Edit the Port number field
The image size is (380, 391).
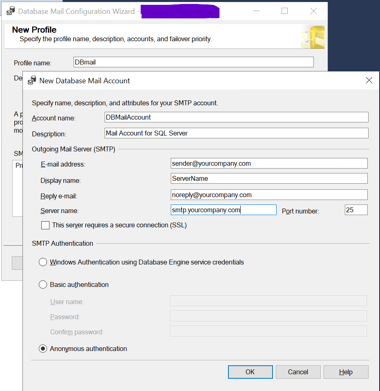(356, 210)
